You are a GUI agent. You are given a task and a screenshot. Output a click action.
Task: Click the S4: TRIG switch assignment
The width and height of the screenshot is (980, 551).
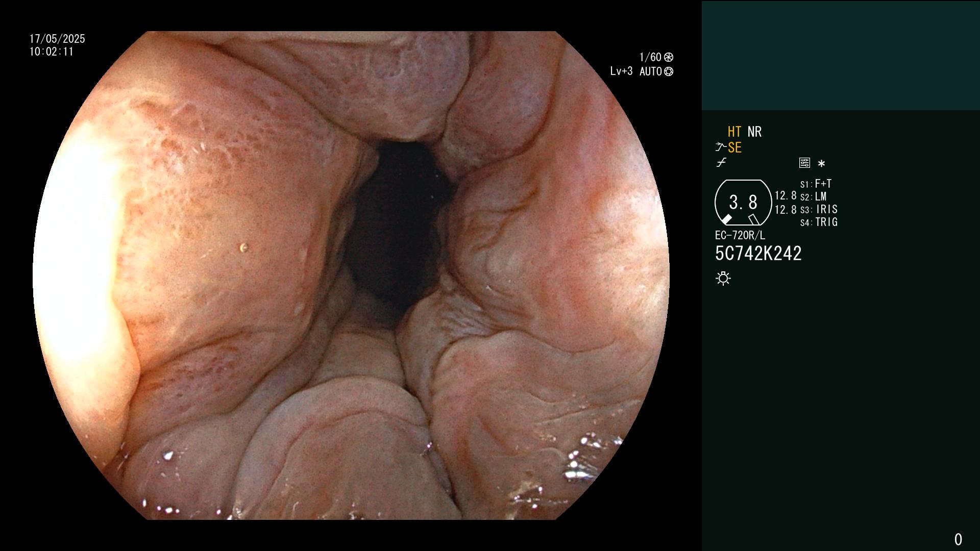(x=819, y=222)
